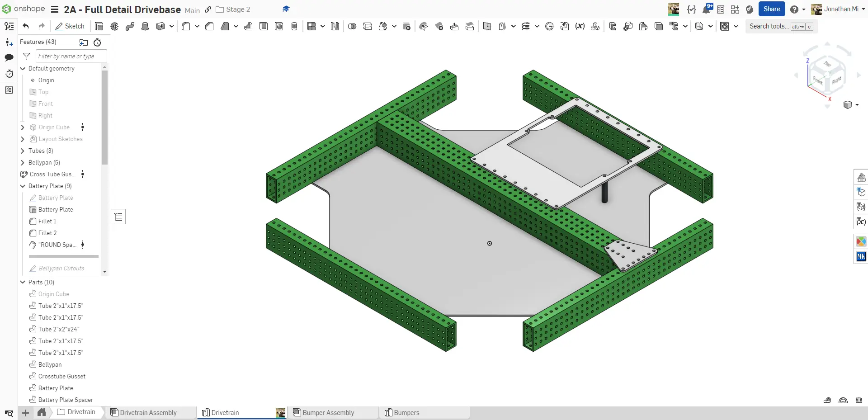Activate the Fillet tool
This screenshot has width=868, height=420.
pos(186,26)
